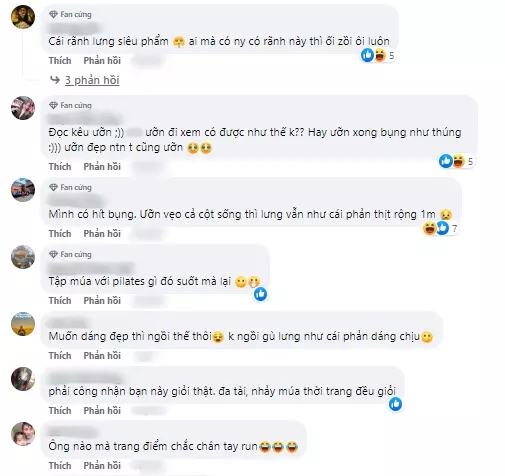Image resolution: width=505 pixels, height=476 pixels.
Task: Click Thích under the 'Mình có hít bụng' comment
Action: (x=60, y=233)
